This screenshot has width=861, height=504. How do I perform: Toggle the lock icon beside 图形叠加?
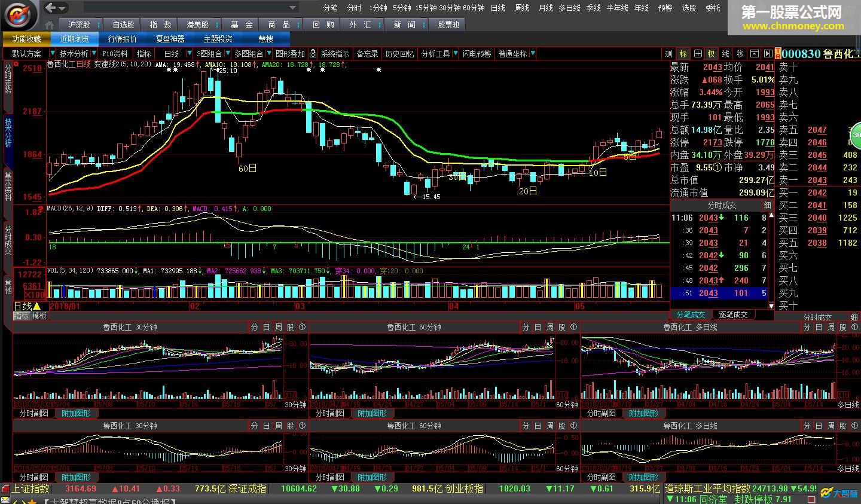[312, 54]
